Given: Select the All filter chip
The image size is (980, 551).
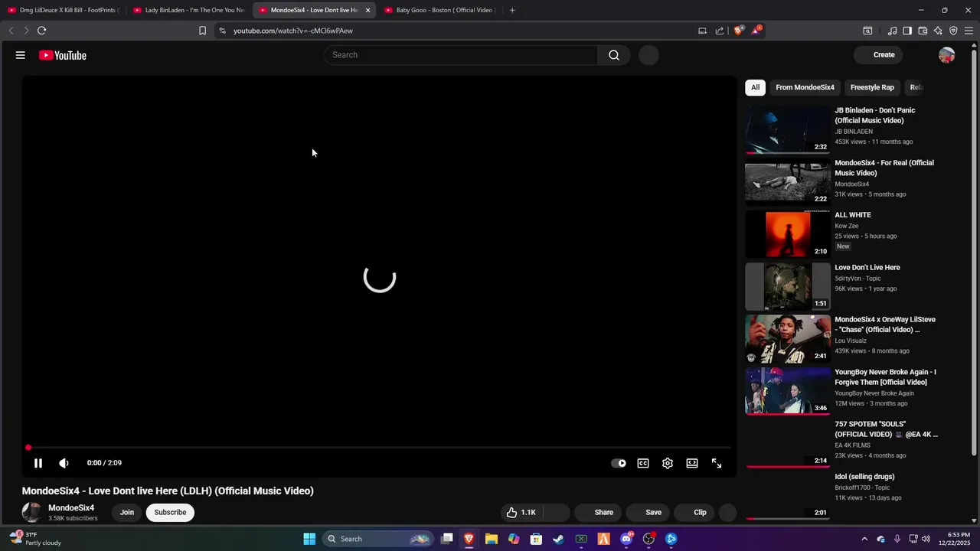Looking at the screenshot, I should pyautogui.click(x=755, y=87).
